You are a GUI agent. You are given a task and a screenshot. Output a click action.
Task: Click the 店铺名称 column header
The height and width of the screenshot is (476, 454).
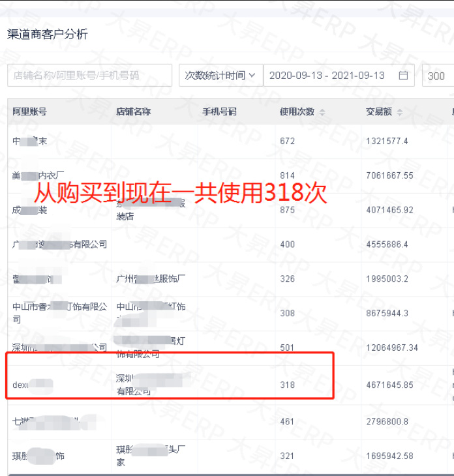point(133,112)
